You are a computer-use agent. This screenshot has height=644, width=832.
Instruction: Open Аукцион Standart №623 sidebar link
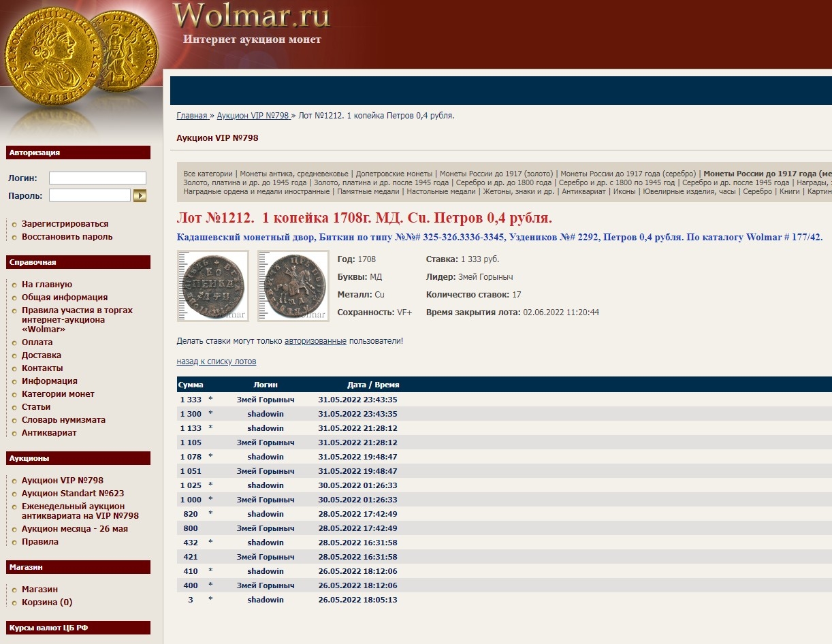coord(73,494)
